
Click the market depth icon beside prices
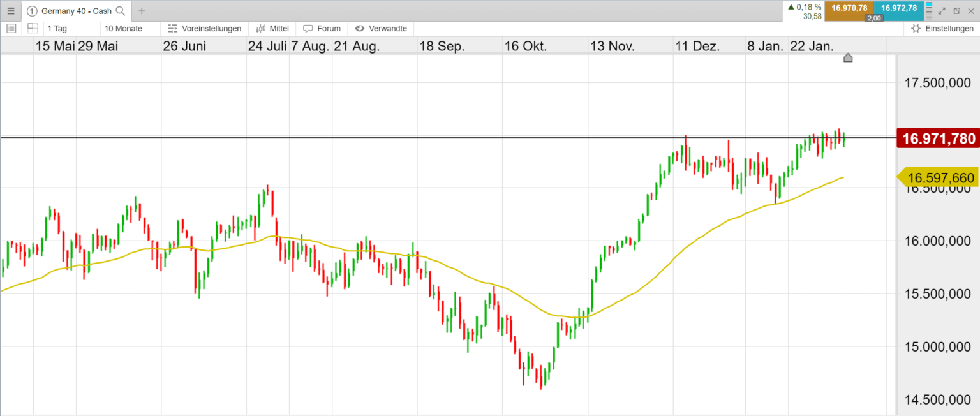pos(930,11)
